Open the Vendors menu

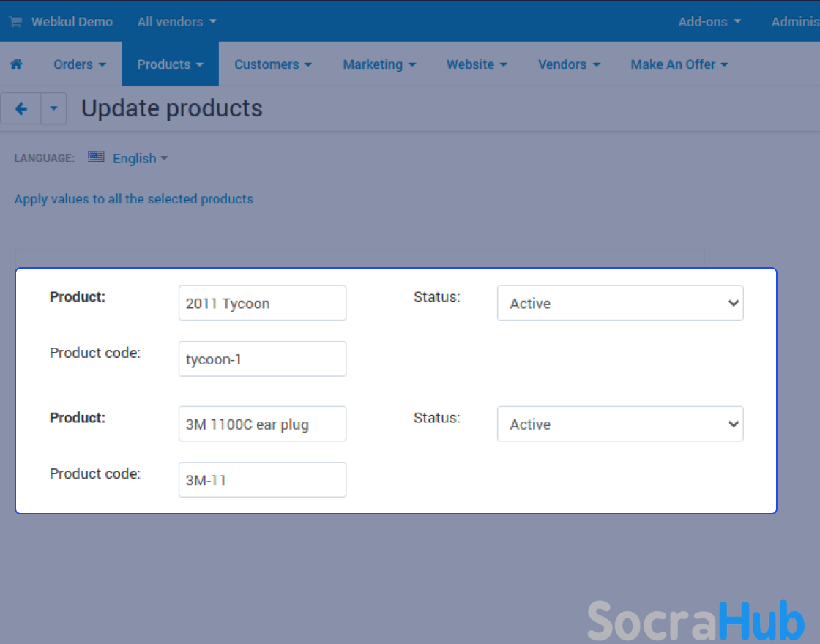point(569,64)
